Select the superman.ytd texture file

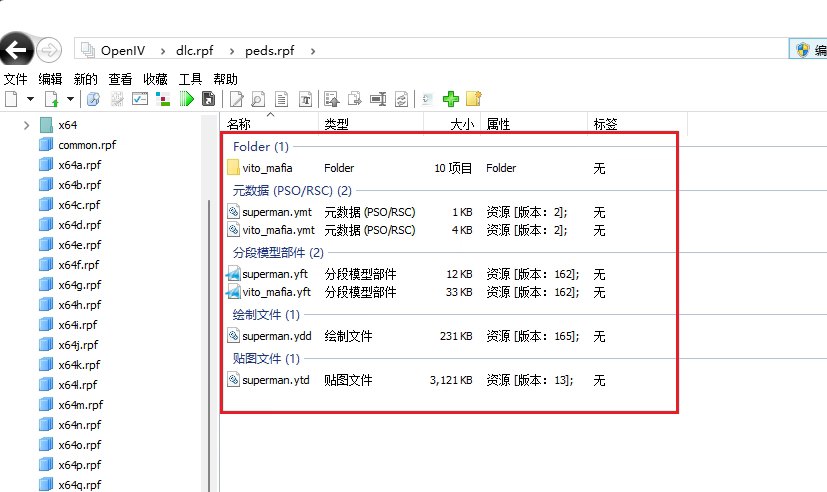[x=277, y=380]
